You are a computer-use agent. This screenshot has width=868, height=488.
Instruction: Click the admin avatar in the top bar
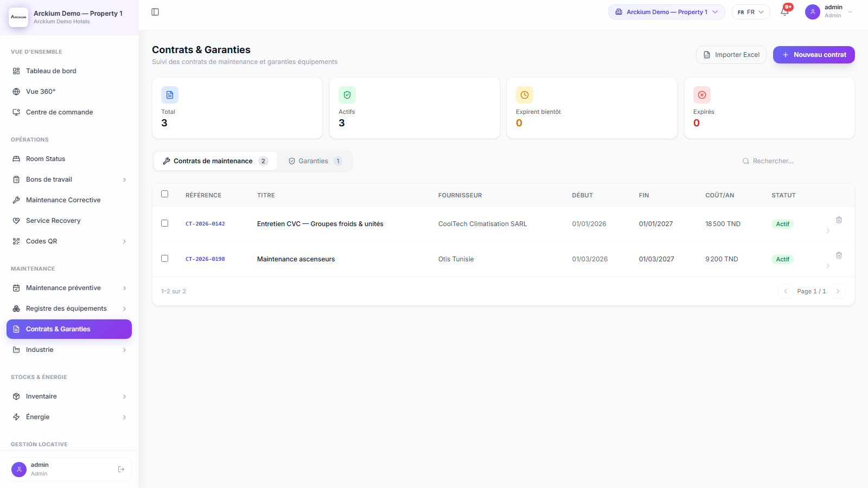click(x=812, y=12)
